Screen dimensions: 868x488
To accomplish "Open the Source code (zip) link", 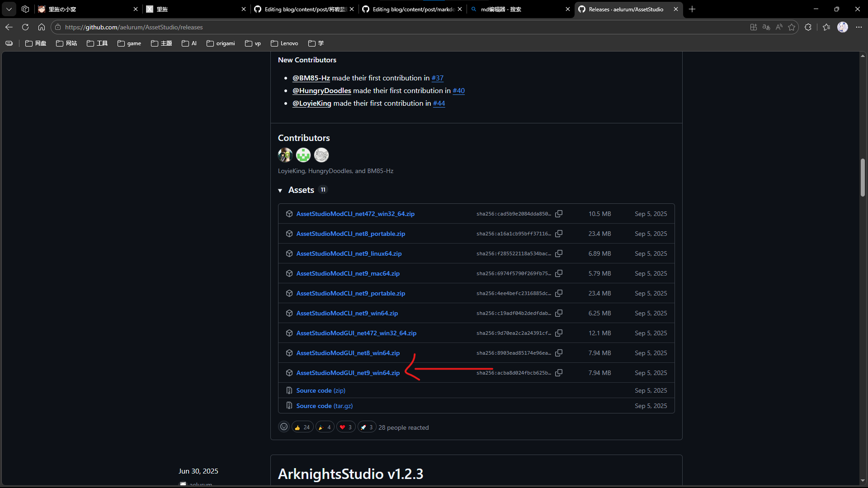I will coord(321,390).
